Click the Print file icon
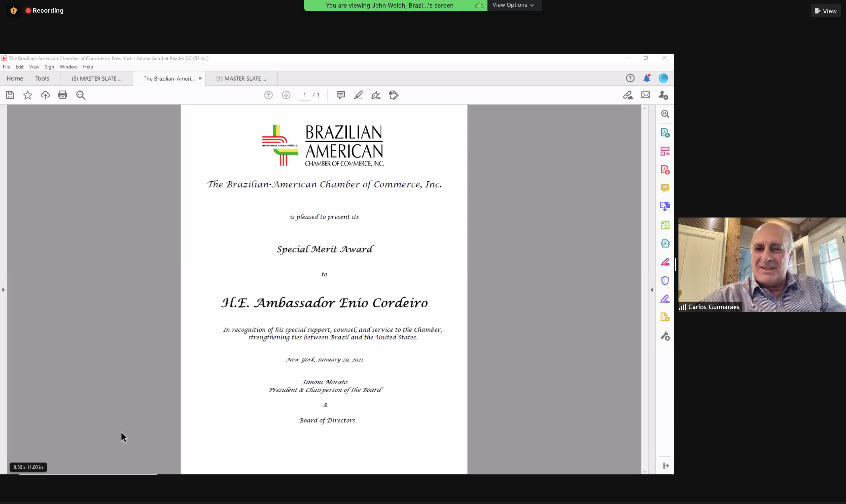Screen dimensions: 846x504 tap(62, 95)
